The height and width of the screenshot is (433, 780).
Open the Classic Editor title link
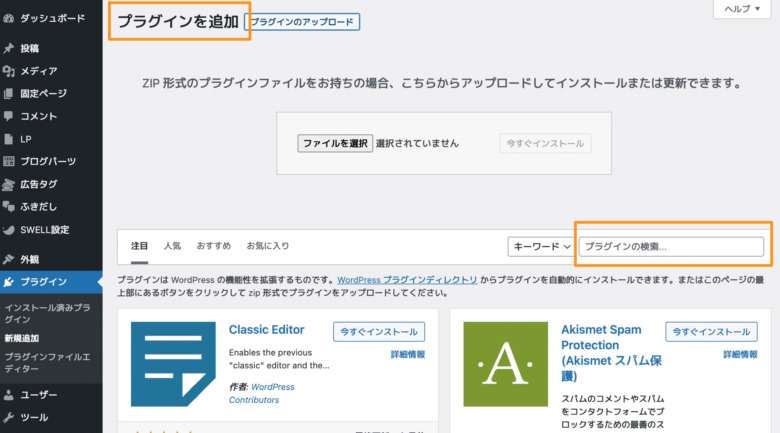pos(266,329)
